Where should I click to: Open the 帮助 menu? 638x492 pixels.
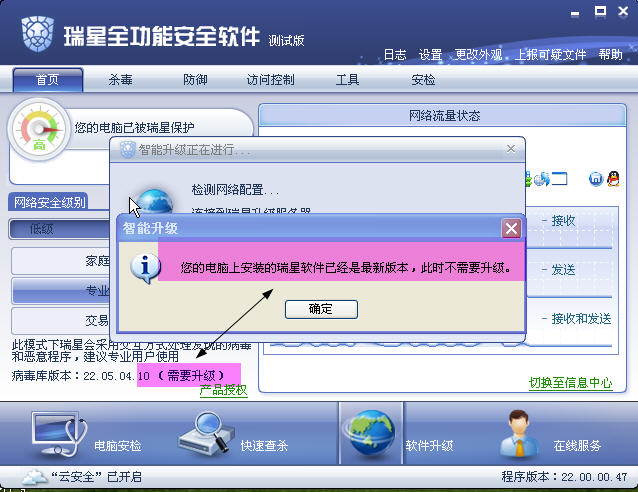point(610,55)
